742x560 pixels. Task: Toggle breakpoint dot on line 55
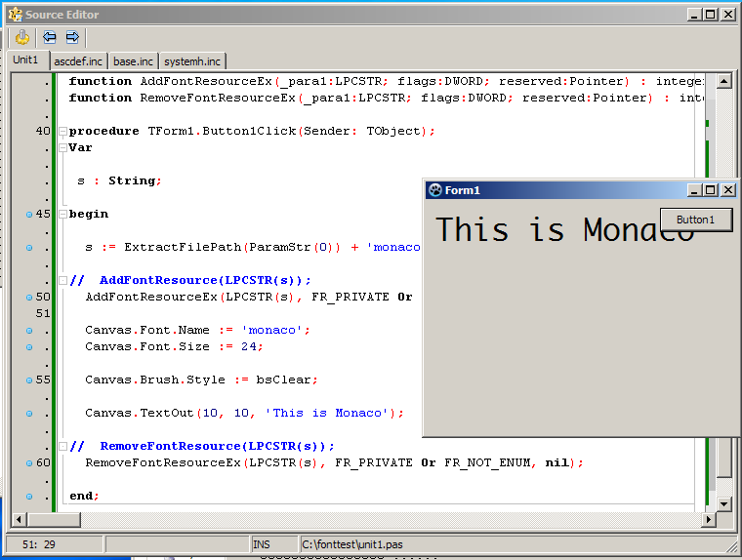point(29,380)
